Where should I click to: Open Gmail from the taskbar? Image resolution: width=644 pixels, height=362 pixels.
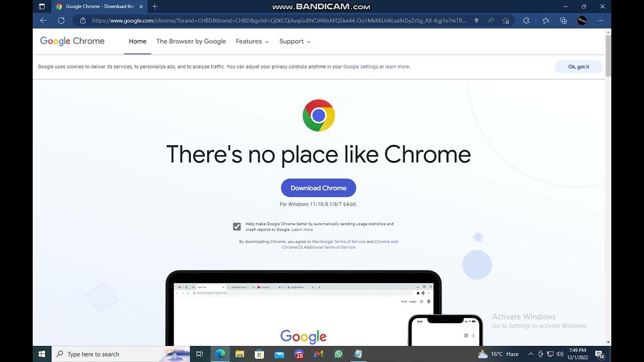click(318, 354)
